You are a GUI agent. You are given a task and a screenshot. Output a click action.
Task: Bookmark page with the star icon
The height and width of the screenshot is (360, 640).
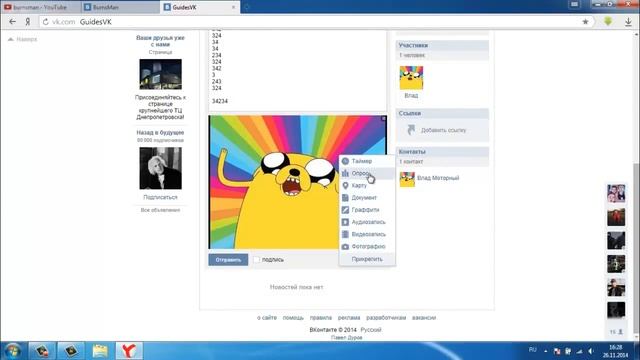pyautogui.click(x=585, y=22)
